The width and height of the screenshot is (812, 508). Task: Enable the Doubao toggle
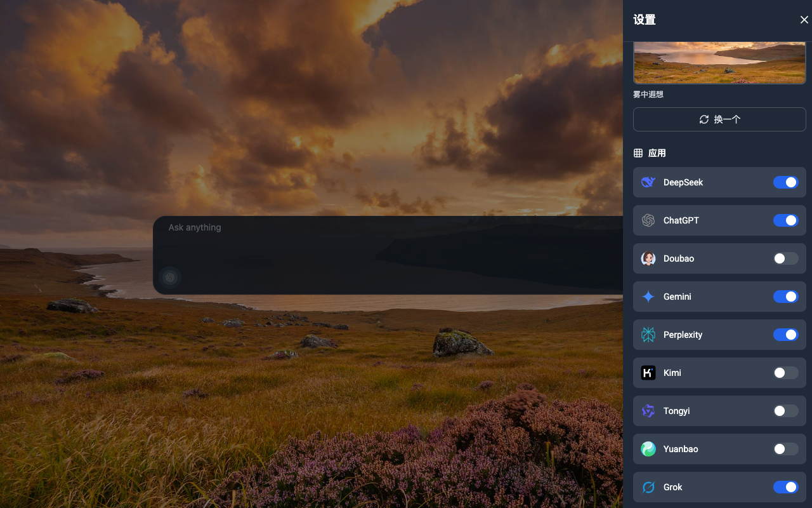pos(786,258)
